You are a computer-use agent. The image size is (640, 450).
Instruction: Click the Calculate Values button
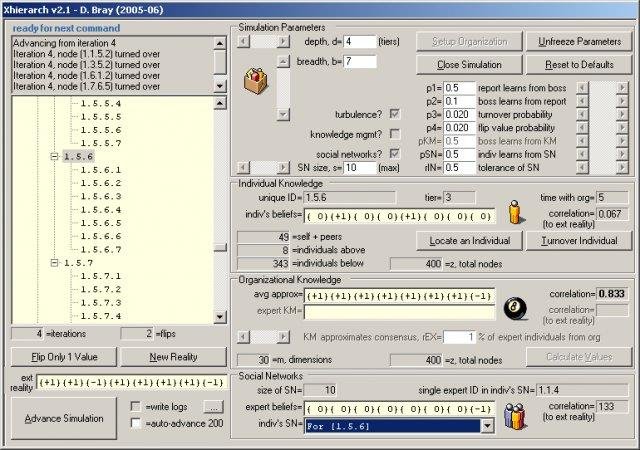[579, 357]
